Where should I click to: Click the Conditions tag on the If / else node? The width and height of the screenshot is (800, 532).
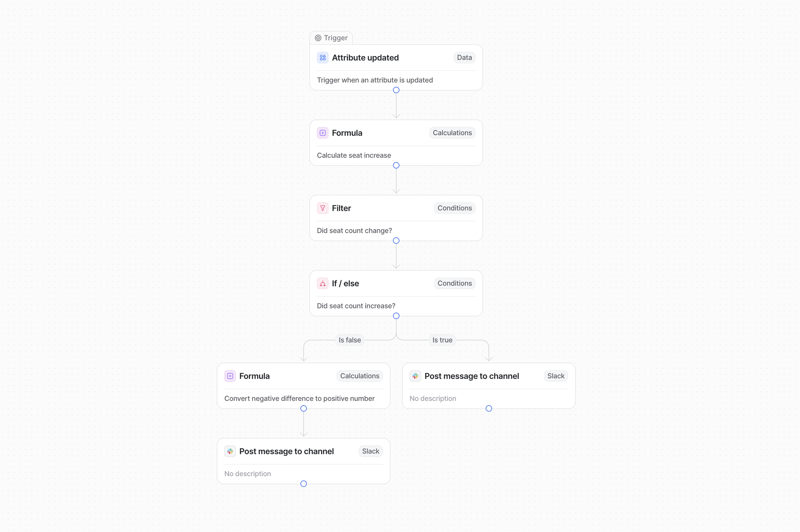pyautogui.click(x=454, y=283)
